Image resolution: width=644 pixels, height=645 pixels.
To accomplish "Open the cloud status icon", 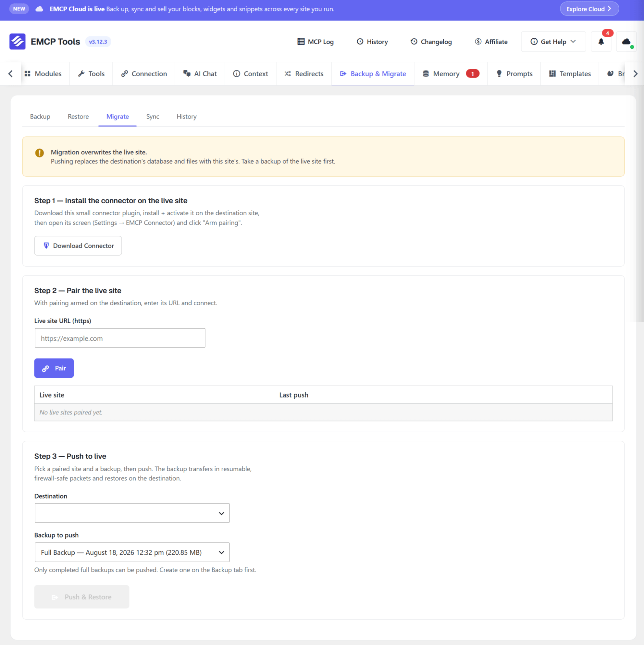I will tap(626, 41).
